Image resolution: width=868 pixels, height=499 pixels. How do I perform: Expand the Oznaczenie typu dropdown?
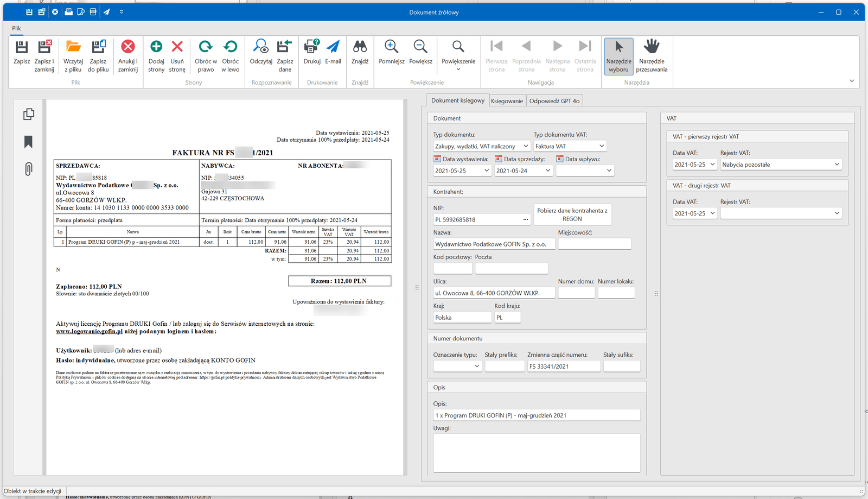click(x=477, y=367)
